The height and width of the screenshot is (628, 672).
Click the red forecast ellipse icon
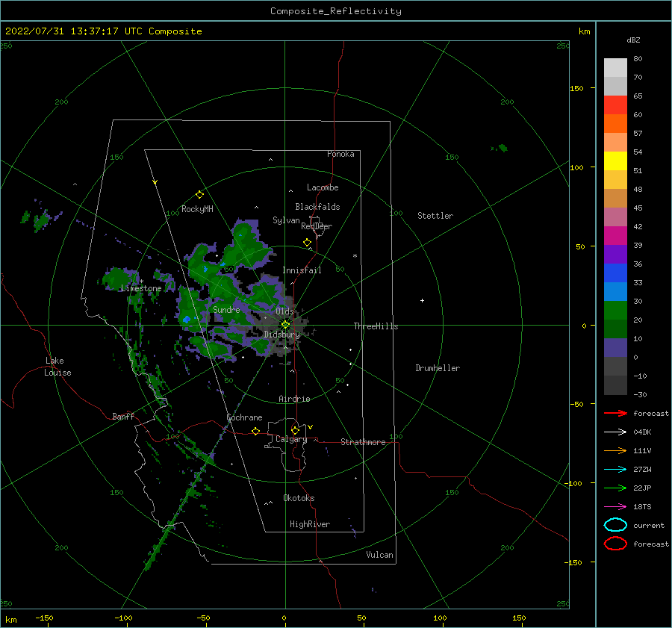tap(615, 544)
